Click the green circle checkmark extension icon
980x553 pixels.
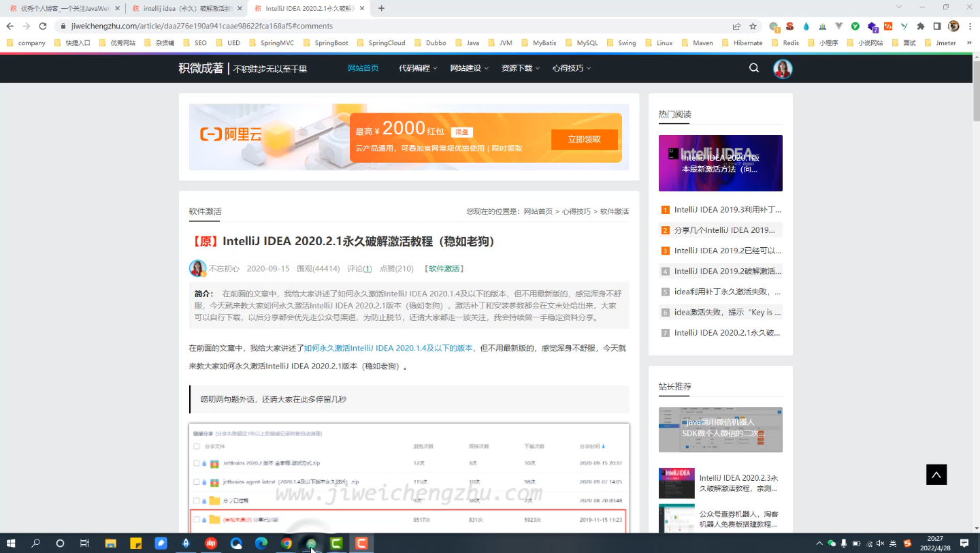click(x=855, y=26)
